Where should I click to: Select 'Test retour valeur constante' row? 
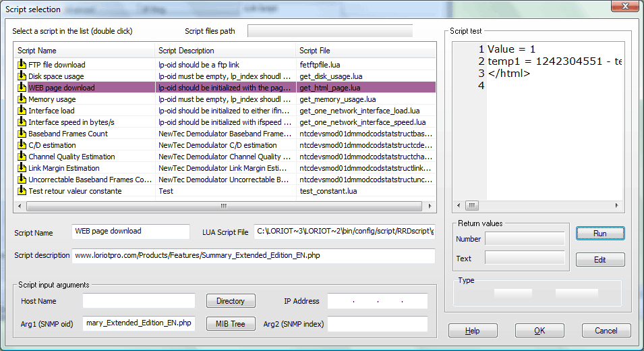point(225,191)
